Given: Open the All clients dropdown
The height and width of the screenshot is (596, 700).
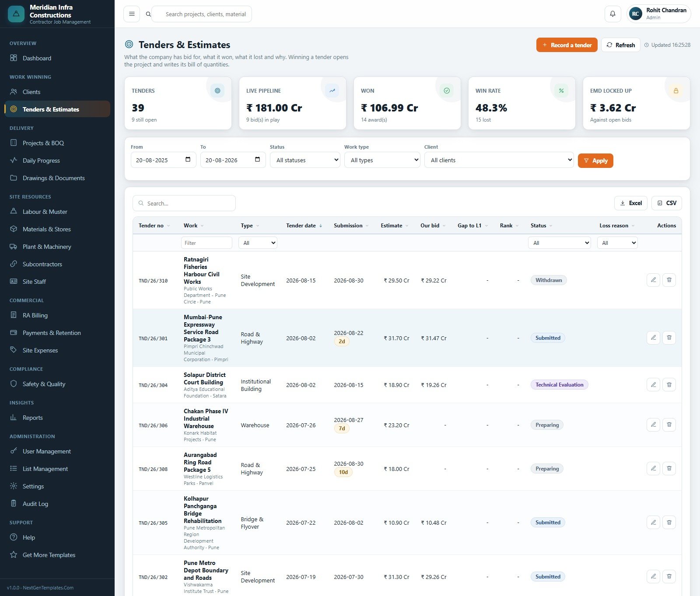Looking at the screenshot, I should [x=499, y=160].
